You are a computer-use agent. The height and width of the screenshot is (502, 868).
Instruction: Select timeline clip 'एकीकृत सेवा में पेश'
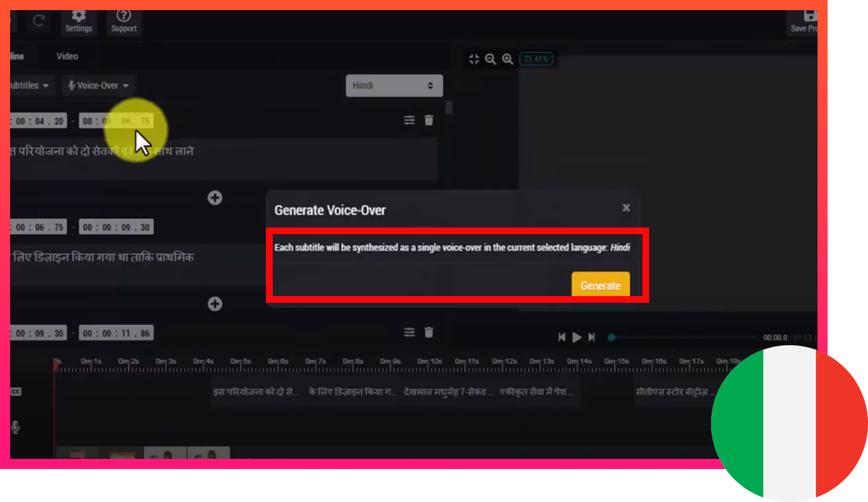click(x=539, y=392)
